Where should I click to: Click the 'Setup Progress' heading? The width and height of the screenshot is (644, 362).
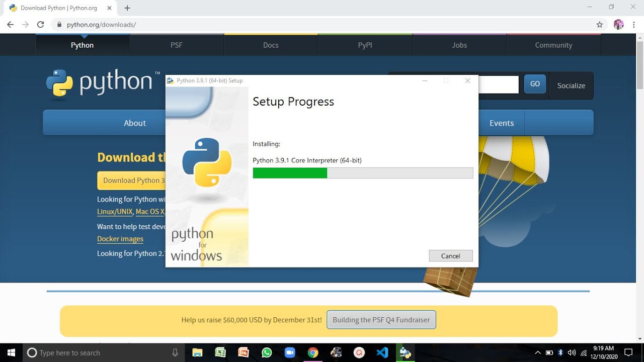pyautogui.click(x=293, y=102)
